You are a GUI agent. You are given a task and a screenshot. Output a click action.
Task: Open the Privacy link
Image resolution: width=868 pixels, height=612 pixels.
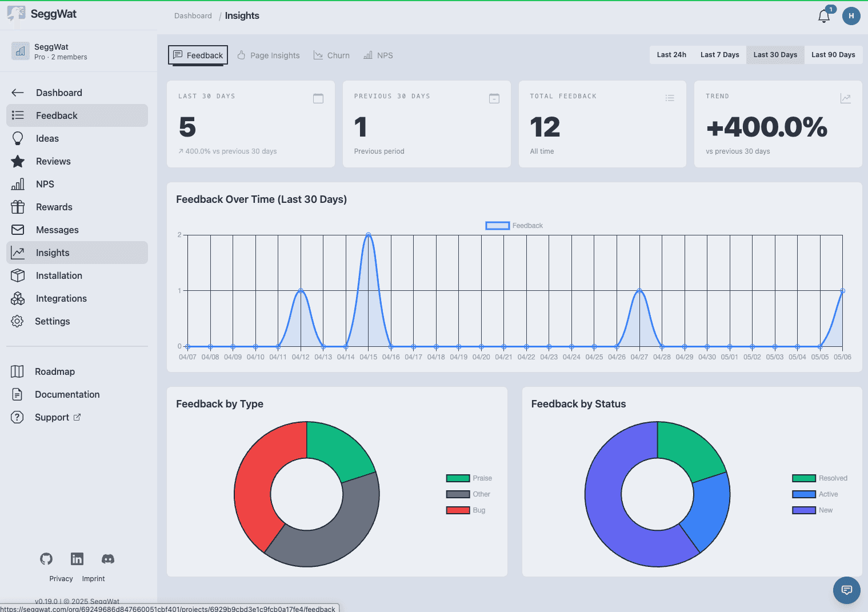pos(61,579)
